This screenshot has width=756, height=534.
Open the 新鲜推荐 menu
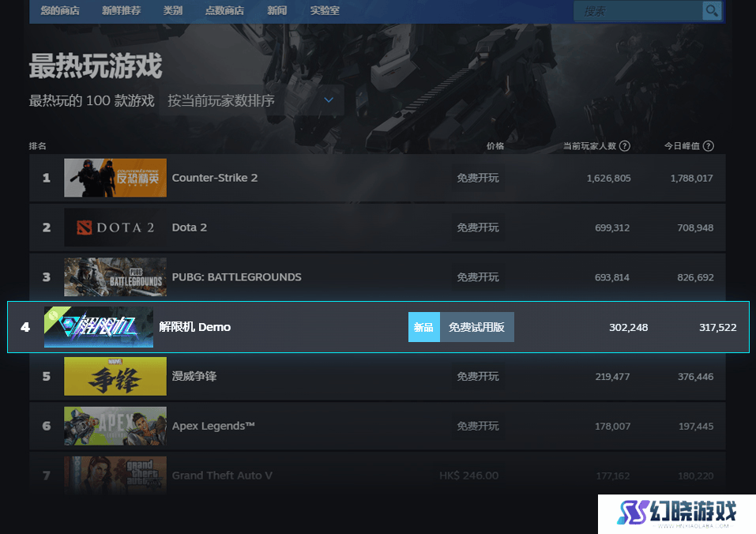coord(122,10)
